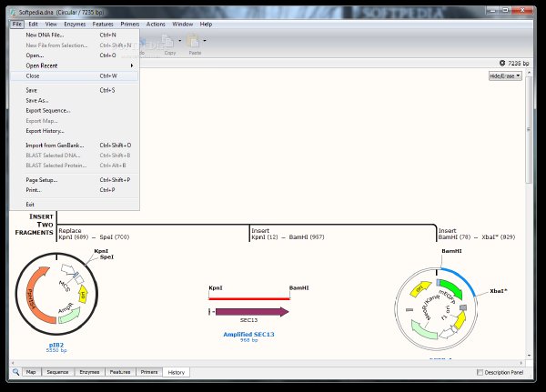
Task: Click the vertical scrollbar up arrow
Action: [529, 73]
